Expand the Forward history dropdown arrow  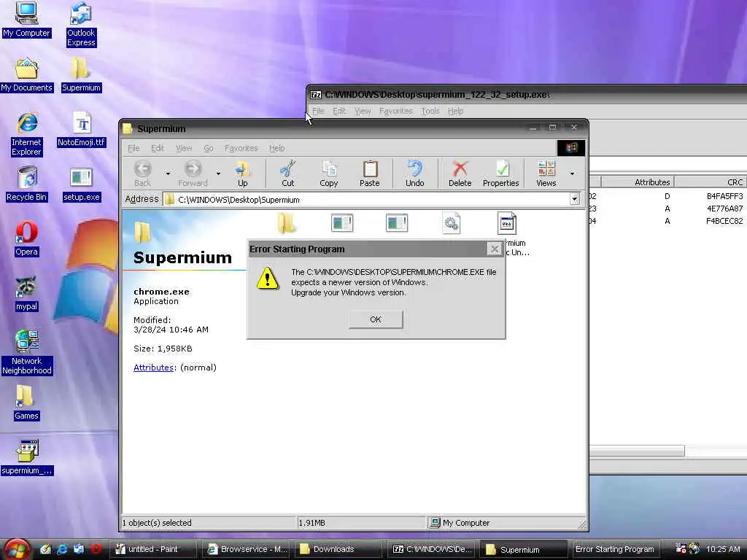coord(218,174)
